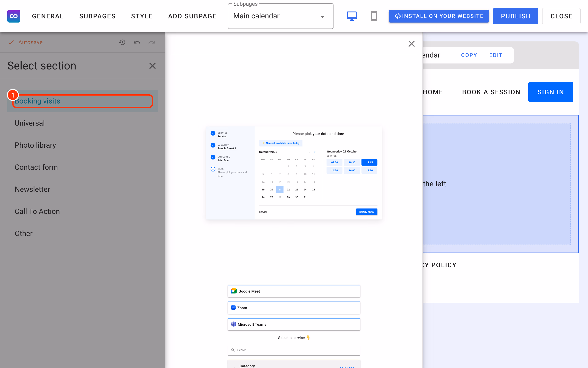This screenshot has width=588, height=368.
Task: Click INSTALL ON YOUR WEBSITE button
Action: pyautogui.click(x=438, y=16)
